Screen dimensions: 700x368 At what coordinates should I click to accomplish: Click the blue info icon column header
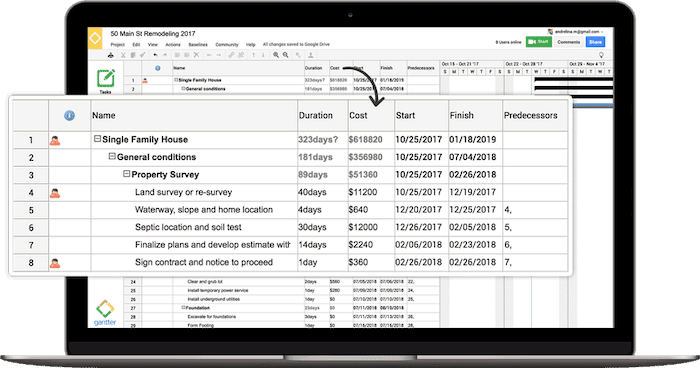[x=69, y=116]
